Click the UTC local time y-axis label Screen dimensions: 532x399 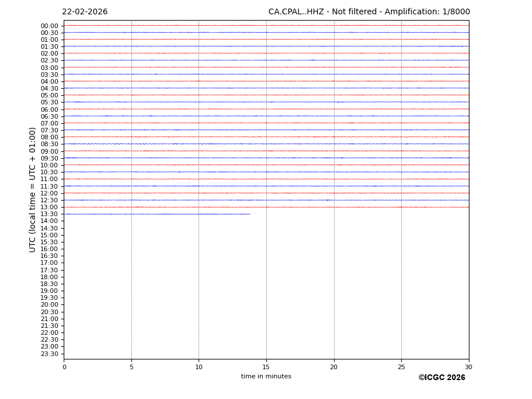click(x=33, y=190)
